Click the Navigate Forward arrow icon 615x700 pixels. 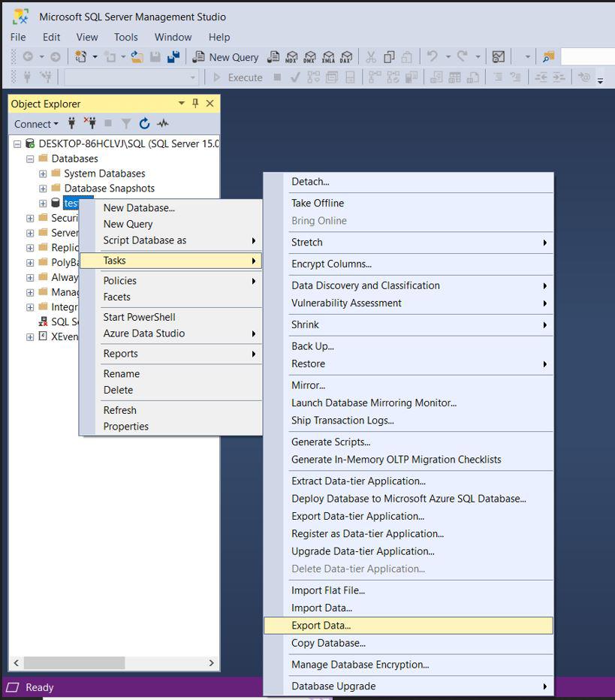pos(56,56)
